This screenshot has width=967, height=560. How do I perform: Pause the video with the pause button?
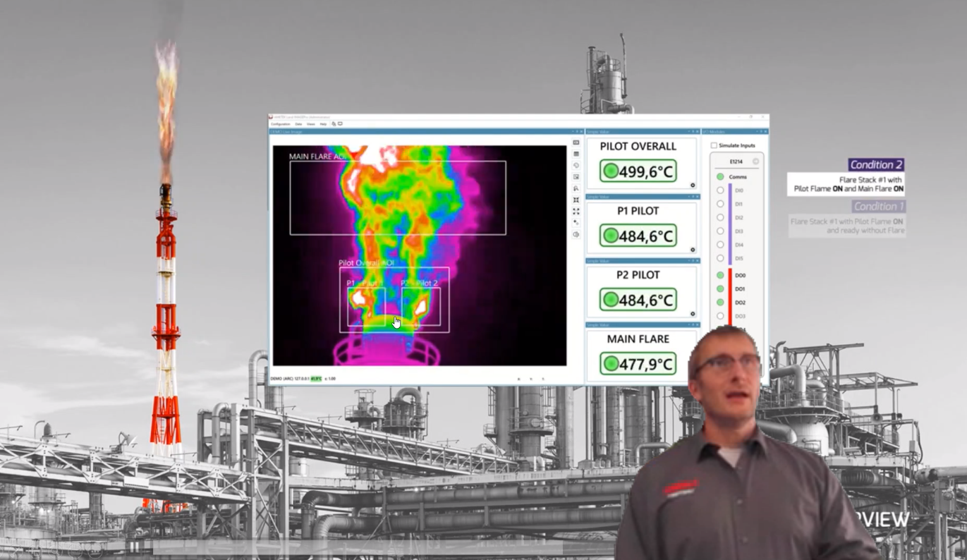point(134,547)
